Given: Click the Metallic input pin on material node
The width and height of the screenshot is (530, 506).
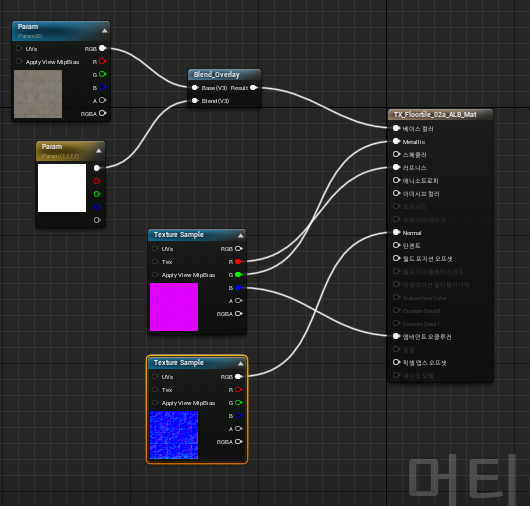Looking at the screenshot, I should coord(396,141).
